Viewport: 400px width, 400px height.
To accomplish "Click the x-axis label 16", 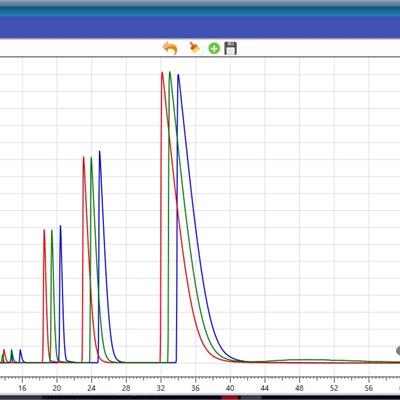I will pyautogui.click(x=22, y=388).
